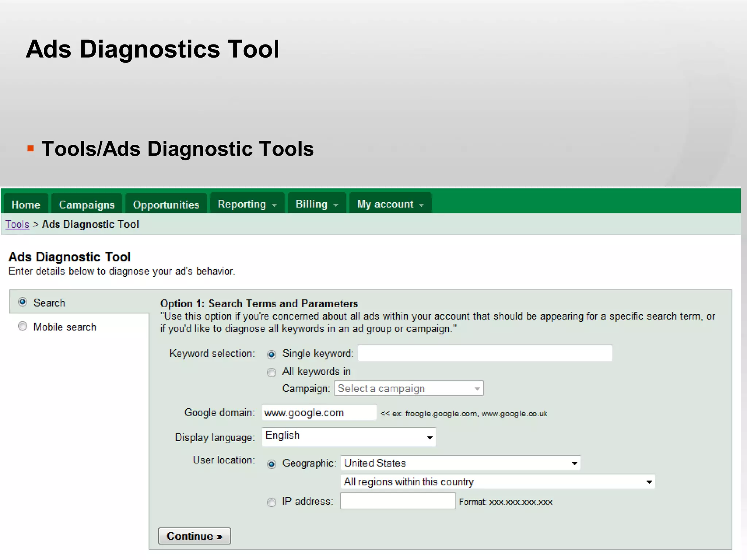Open the Select a campaign dropdown
Viewport: 747px width, 560px height.
click(x=409, y=388)
